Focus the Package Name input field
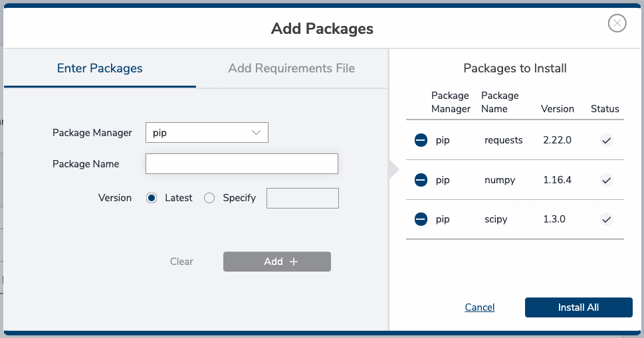Viewport: 644px width, 338px height. [x=242, y=163]
